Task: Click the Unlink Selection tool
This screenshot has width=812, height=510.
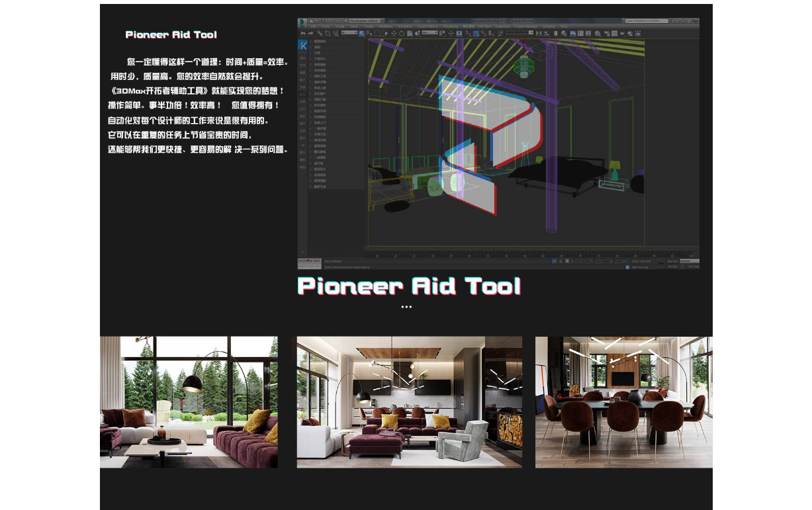Action: 326,33
